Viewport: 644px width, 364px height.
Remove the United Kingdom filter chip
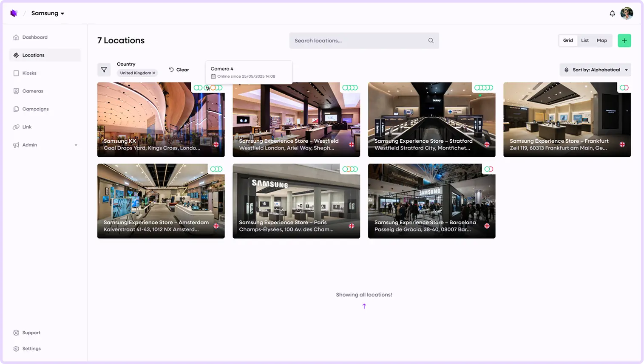pos(154,73)
